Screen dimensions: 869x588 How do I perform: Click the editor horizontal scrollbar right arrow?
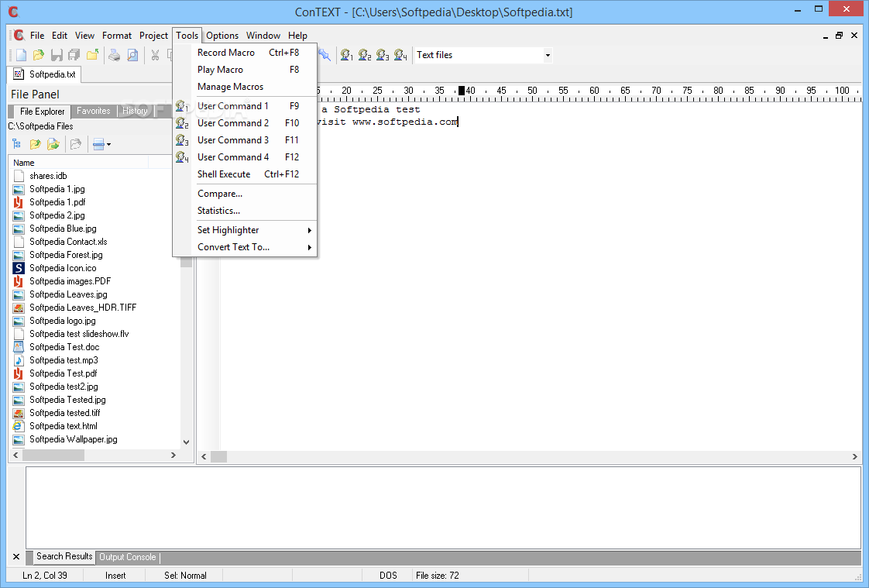tap(854, 456)
